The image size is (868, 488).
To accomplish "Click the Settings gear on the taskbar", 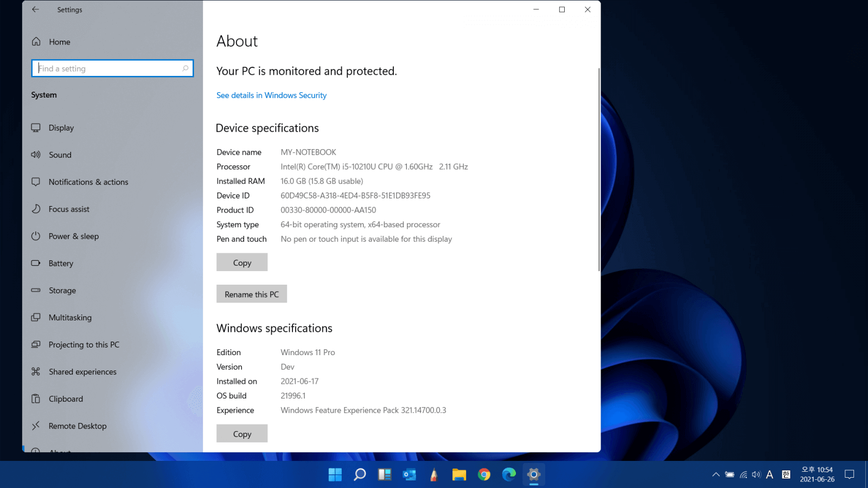I will coord(534,475).
